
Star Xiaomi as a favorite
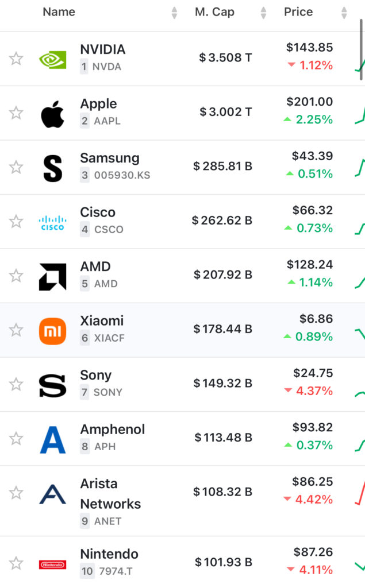tap(16, 330)
